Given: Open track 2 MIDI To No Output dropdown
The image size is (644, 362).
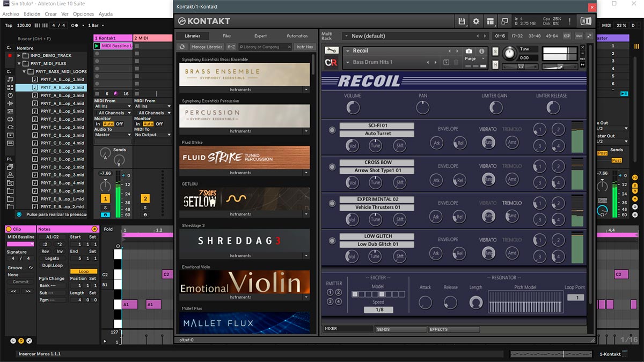Looking at the screenshot, I should 152,135.
